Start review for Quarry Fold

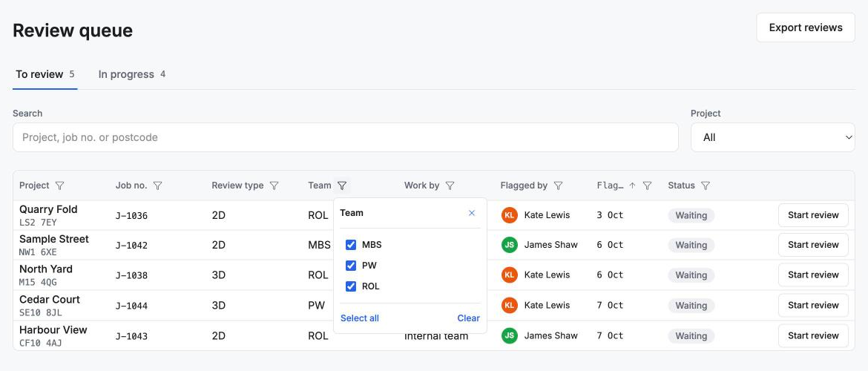coord(813,215)
